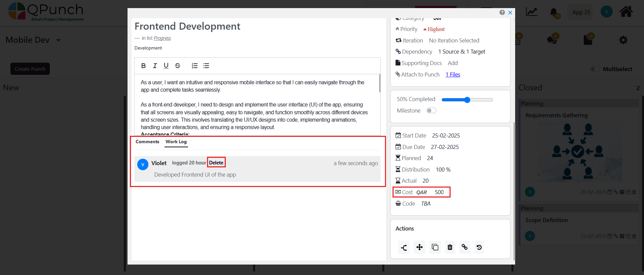The image size is (644, 275).
Task: Edit the Code value TBA
Action: pos(426,204)
